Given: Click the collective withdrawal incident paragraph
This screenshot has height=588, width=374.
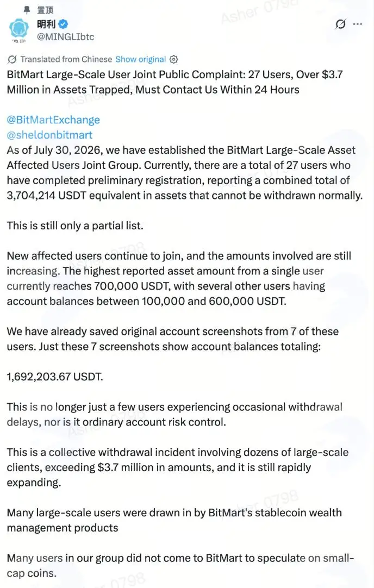Looking at the screenshot, I should 177,467.
